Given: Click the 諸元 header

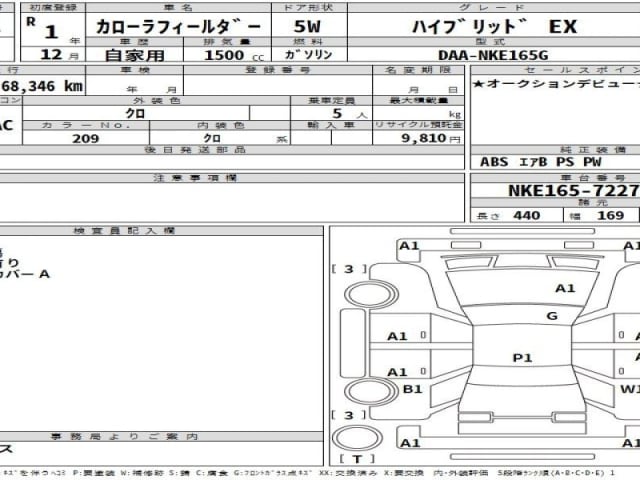Looking at the screenshot, I should coord(593,202).
